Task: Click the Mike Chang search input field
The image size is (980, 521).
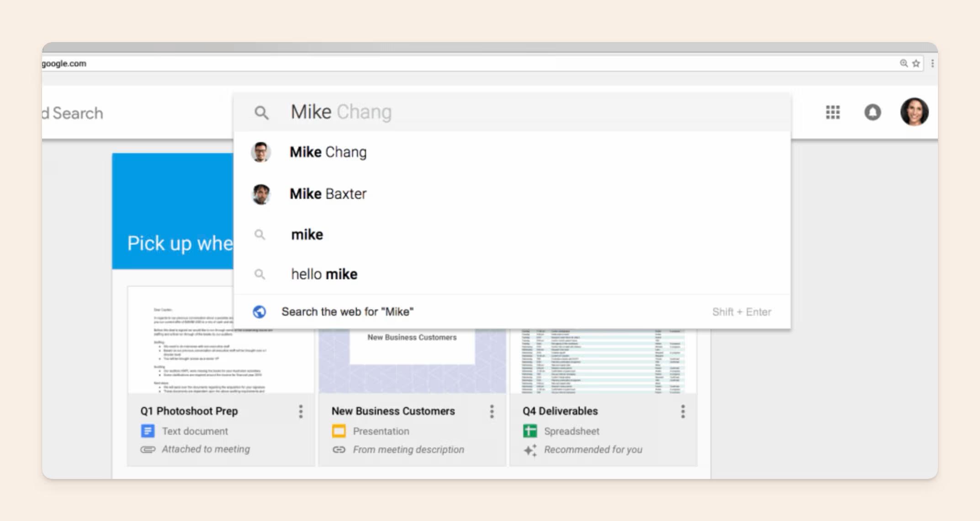Action: coord(512,112)
